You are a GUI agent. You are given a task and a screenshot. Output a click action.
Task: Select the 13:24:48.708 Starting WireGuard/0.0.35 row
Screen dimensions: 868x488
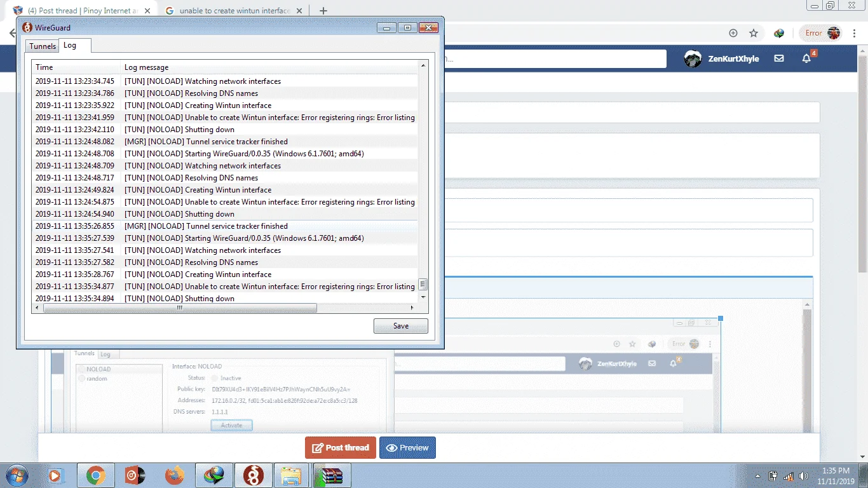point(225,154)
